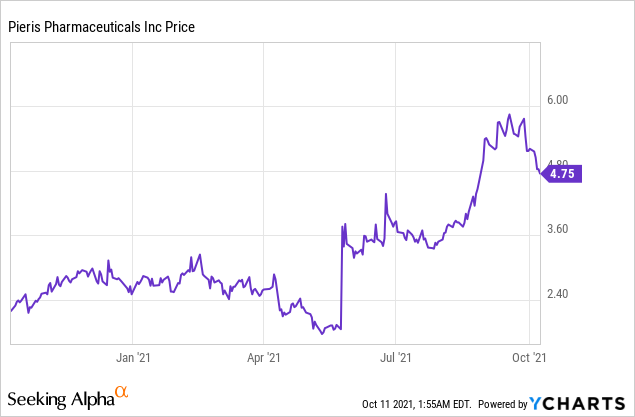
Task: Click the 6.00 y-axis value
Action: click(x=554, y=100)
